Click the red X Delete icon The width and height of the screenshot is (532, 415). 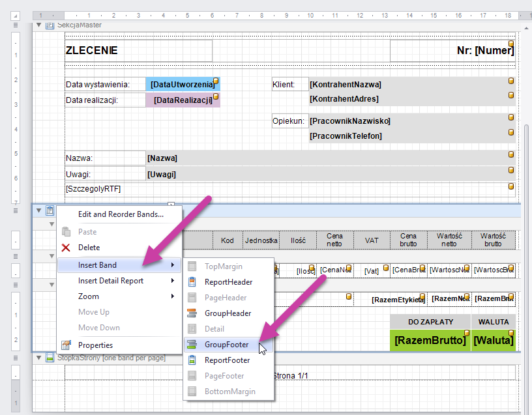click(x=66, y=248)
